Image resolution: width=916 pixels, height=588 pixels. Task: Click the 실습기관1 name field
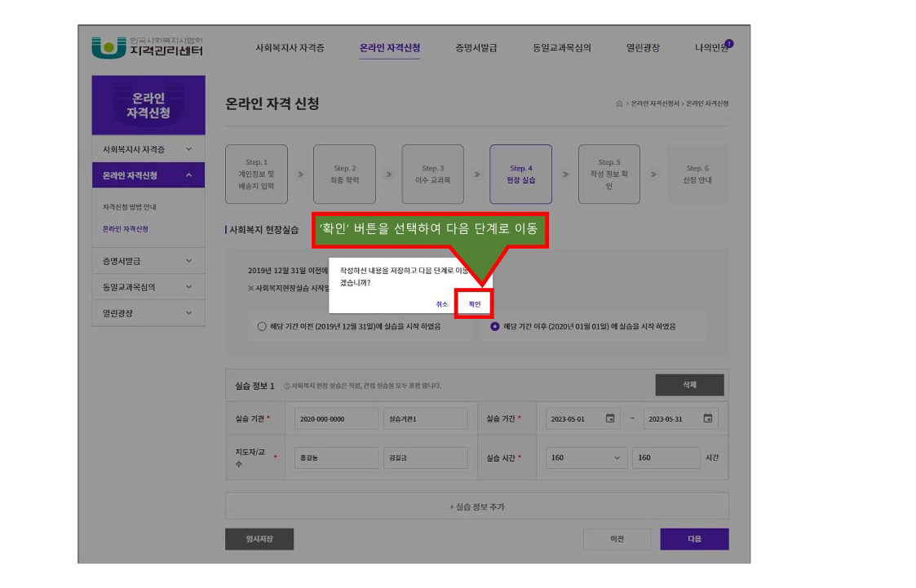(425, 418)
